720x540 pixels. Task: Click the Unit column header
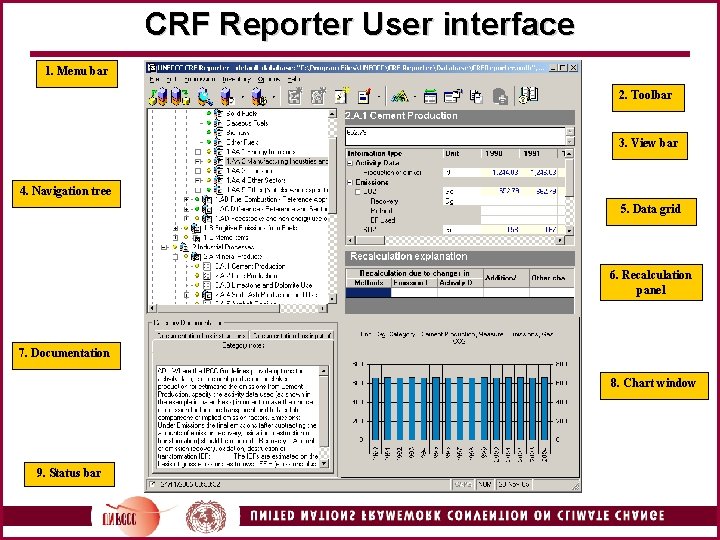click(462, 153)
